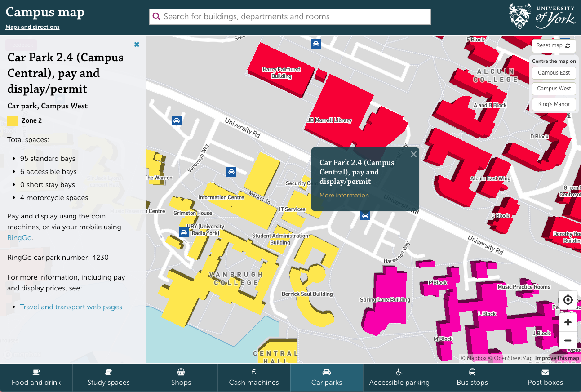Select the Bus stops tab

pos(472,378)
